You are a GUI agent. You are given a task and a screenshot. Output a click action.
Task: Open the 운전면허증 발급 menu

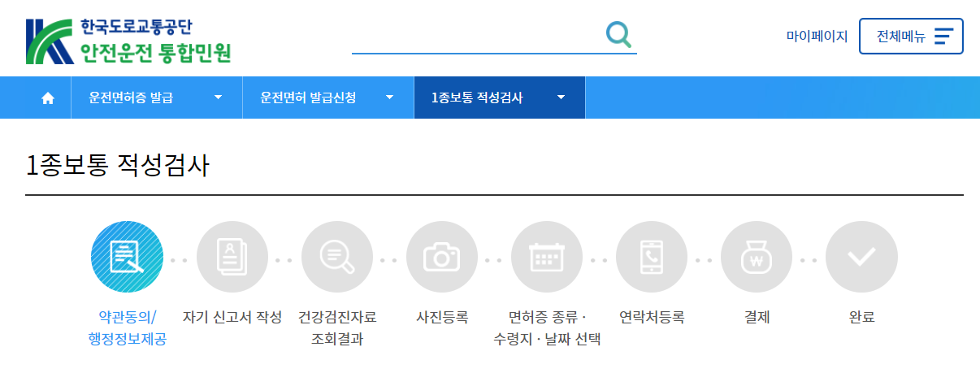[157, 98]
